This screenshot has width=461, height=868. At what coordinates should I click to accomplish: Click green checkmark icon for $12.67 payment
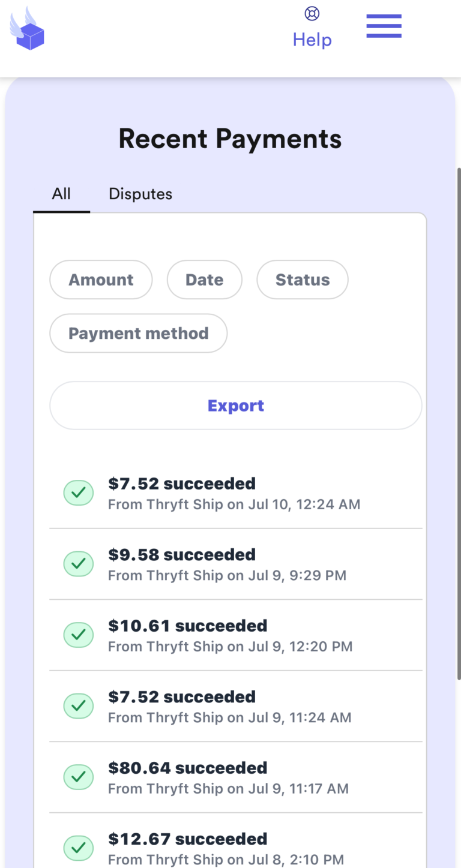[79, 848]
